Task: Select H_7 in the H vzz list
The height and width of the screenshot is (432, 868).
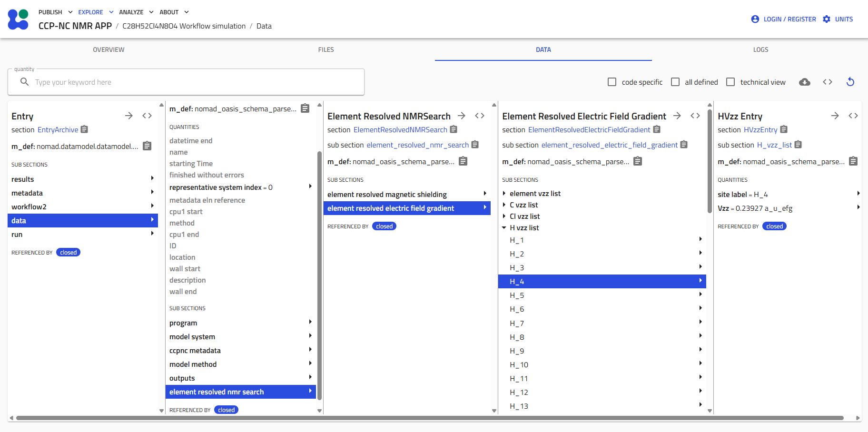Action: 602,323
